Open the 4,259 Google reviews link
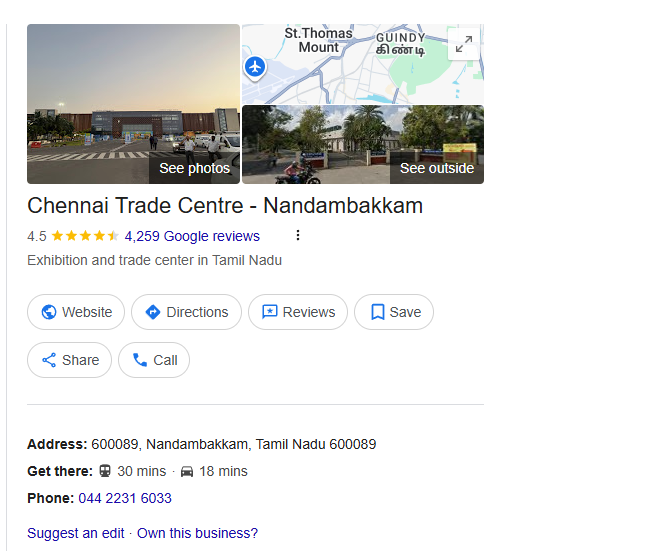Image resolution: width=670 pixels, height=551 pixels. pyautogui.click(x=192, y=236)
